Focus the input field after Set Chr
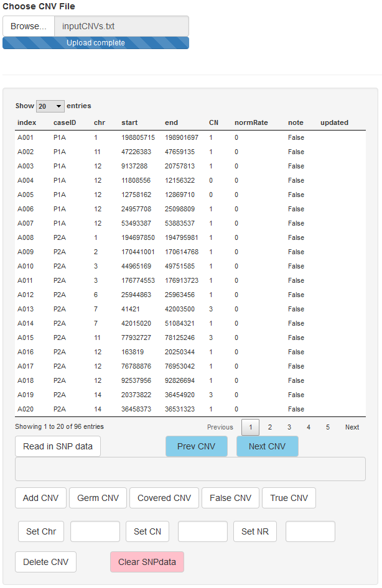Image resolution: width=382 pixels, height=588 pixels. [95, 531]
